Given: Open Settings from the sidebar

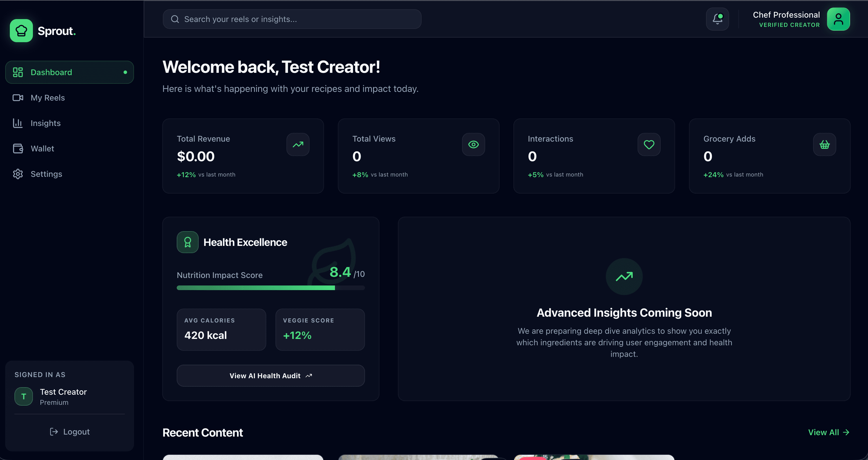Looking at the screenshot, I should (x=46, y=174).
